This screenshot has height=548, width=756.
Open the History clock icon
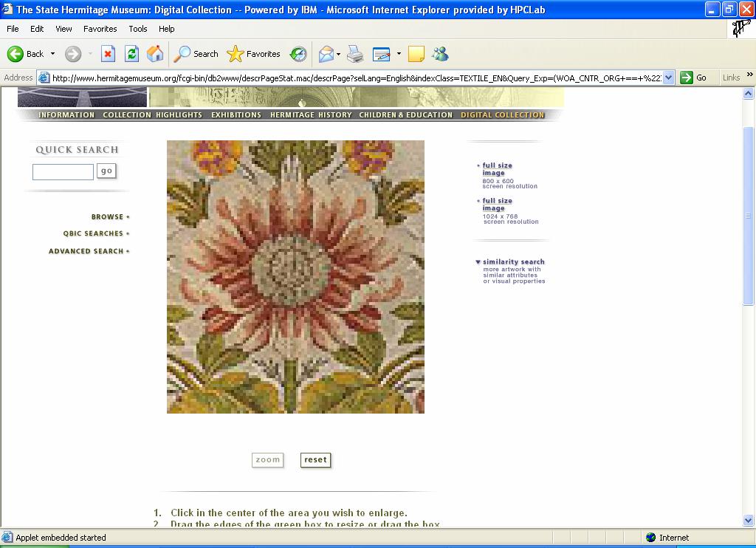298,54
